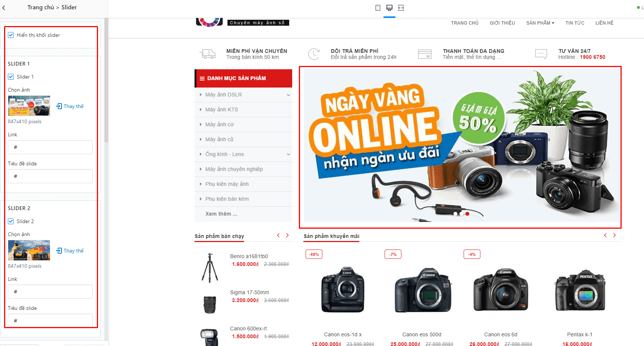Click the Slider 2 image thumbnail
Viewport: 644px width, 346px height.
tap(29, 250)
